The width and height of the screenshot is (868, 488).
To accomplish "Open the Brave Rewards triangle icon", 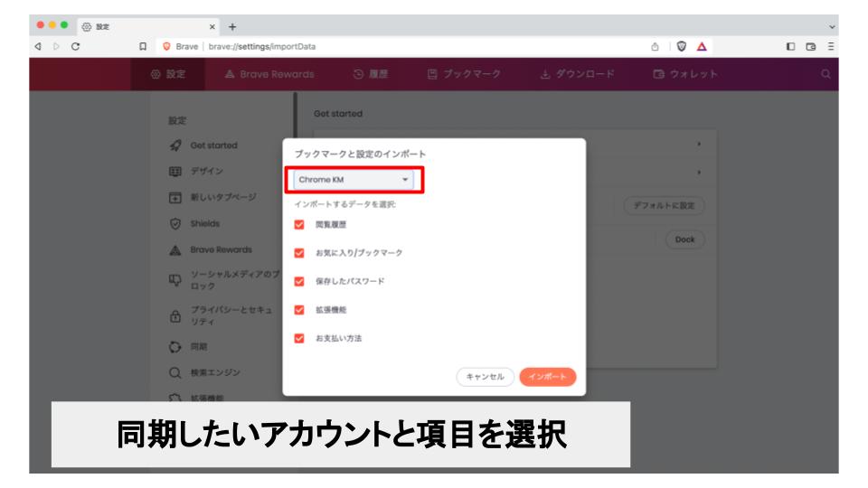I will (x=702, y=46).
